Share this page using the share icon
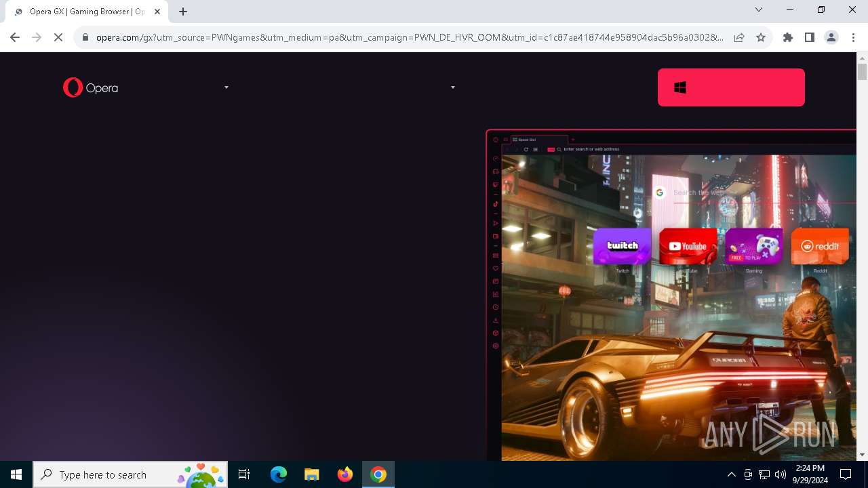Screen dimensions: 868x488 pos(739,37)
